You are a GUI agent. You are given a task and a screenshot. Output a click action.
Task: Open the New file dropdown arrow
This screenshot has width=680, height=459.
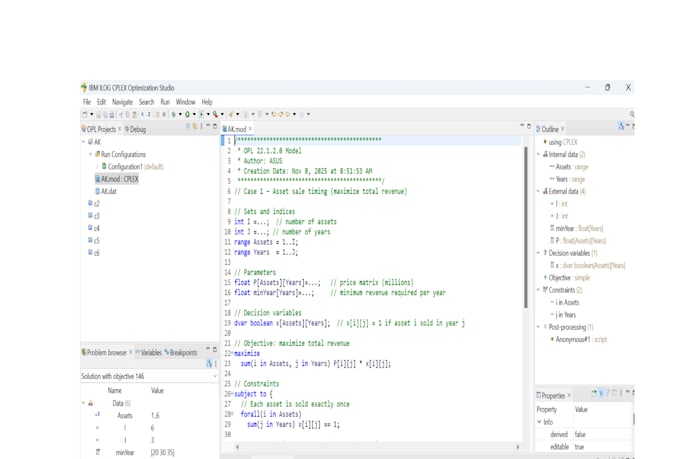[x=92, y=114]
